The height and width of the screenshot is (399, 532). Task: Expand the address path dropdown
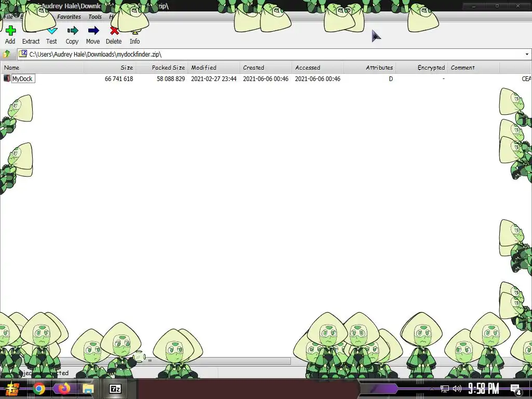(527, 54)
